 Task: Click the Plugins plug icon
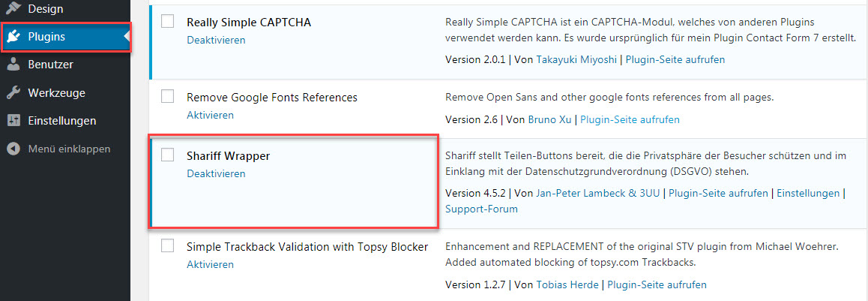[13, 37]
